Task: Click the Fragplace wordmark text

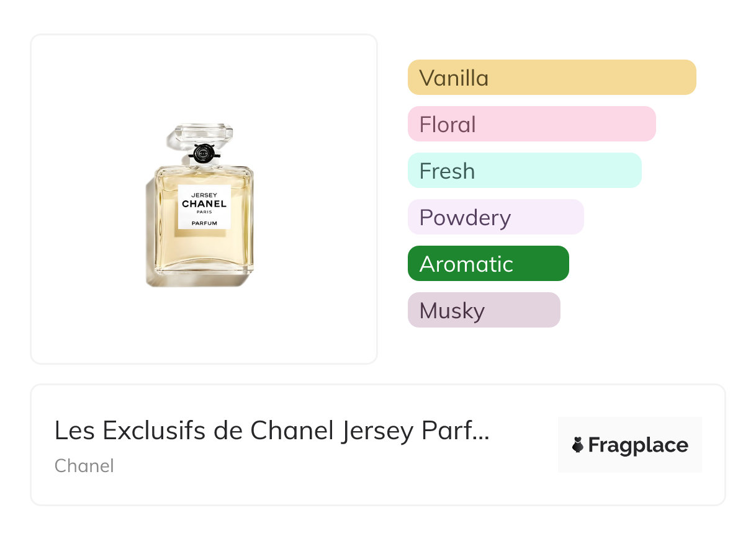Action: coord(638,445)
